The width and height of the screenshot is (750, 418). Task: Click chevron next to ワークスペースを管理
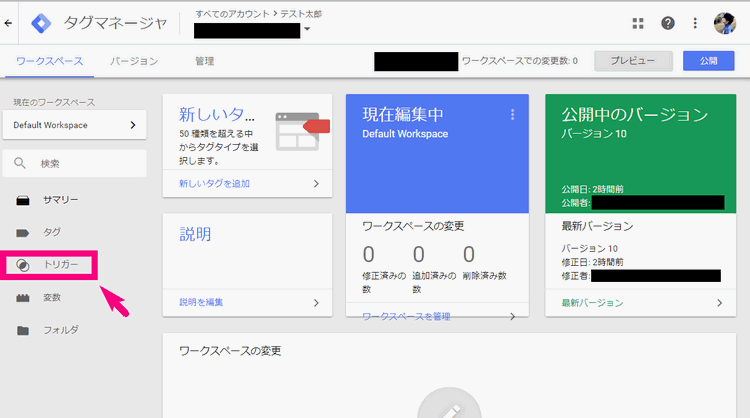[512, 317]
